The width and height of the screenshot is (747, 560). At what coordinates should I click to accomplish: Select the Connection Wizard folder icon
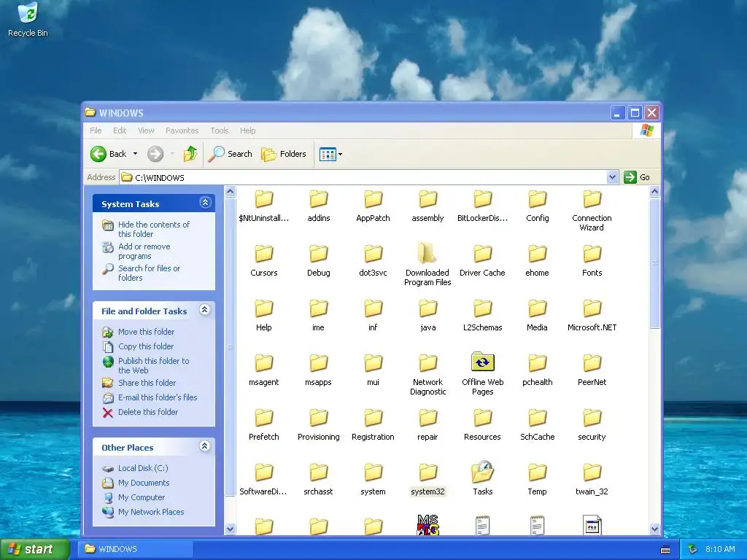592,199
